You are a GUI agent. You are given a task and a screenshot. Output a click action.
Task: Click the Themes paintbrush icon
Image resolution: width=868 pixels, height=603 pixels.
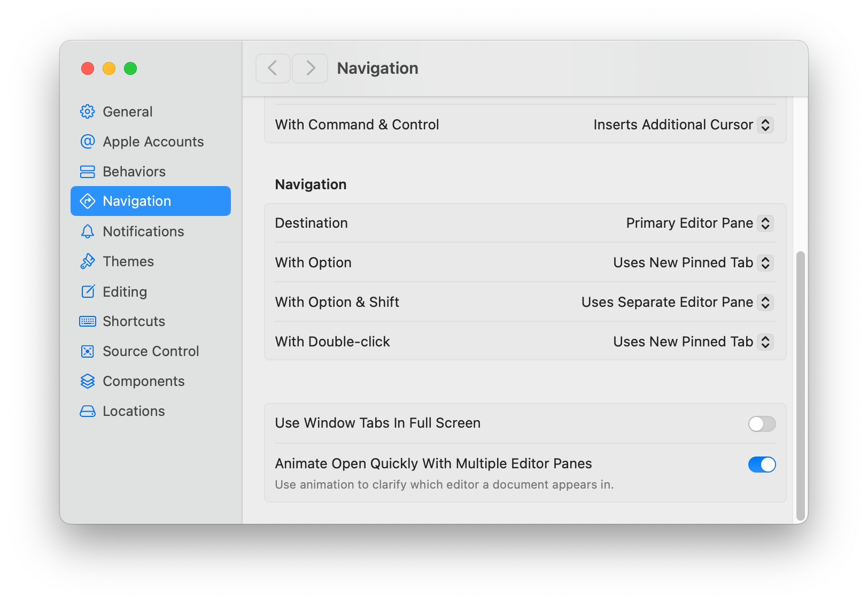point(88,261)
